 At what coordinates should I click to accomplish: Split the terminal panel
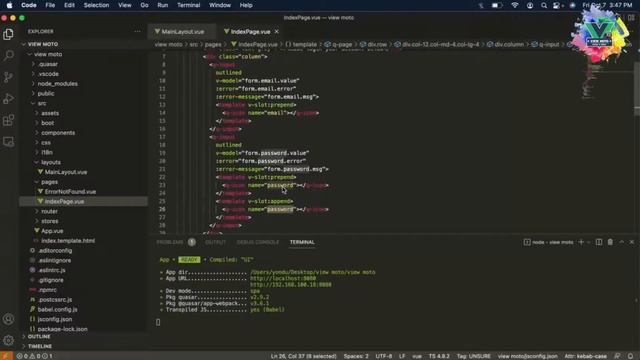click(599, 242)
